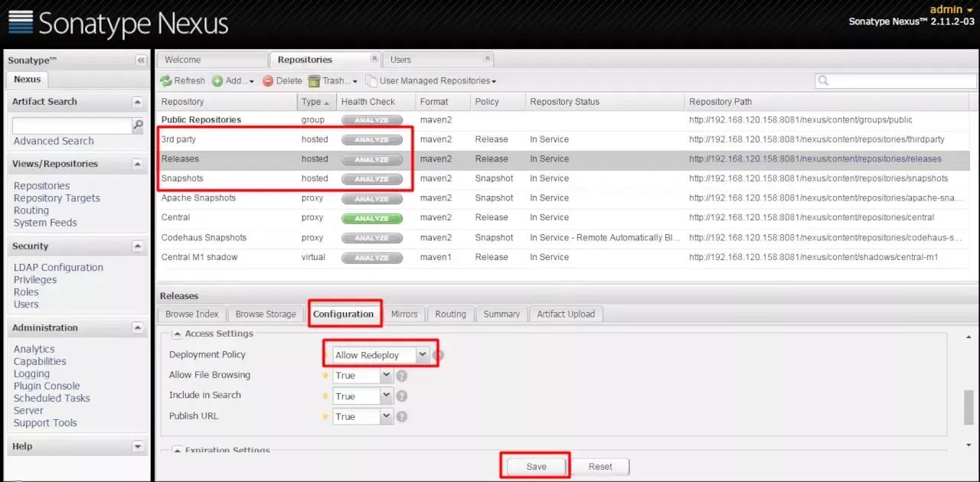980x482 pixels.
Task: Open the admin user menu
Action: tap(952, 9)
